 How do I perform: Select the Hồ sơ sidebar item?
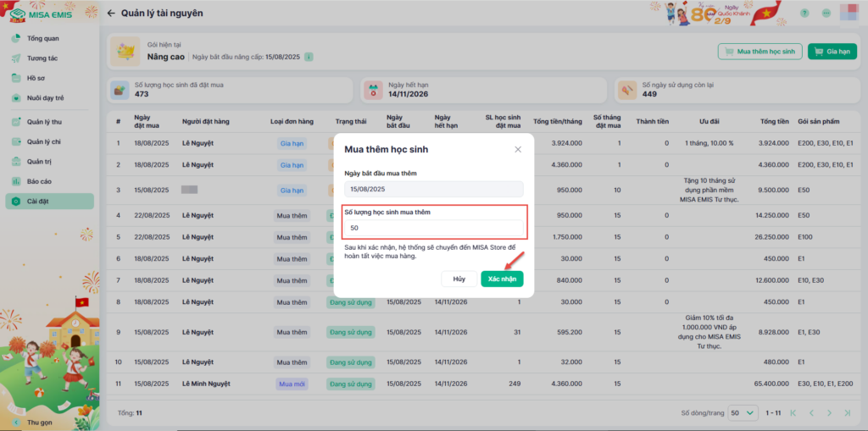pyautogui.click(x=36, y=78)
